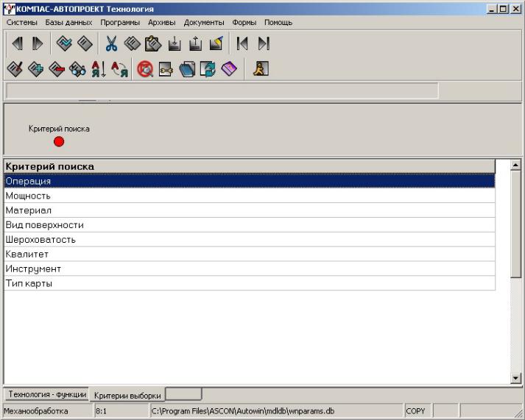
Task: Click the next record arrow icon
Action: coord(38,43)
